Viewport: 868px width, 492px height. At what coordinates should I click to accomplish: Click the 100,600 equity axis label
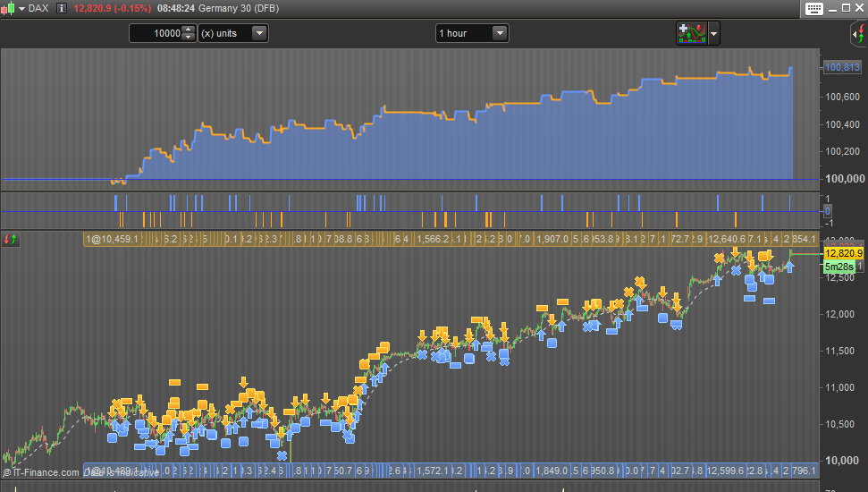843,97
